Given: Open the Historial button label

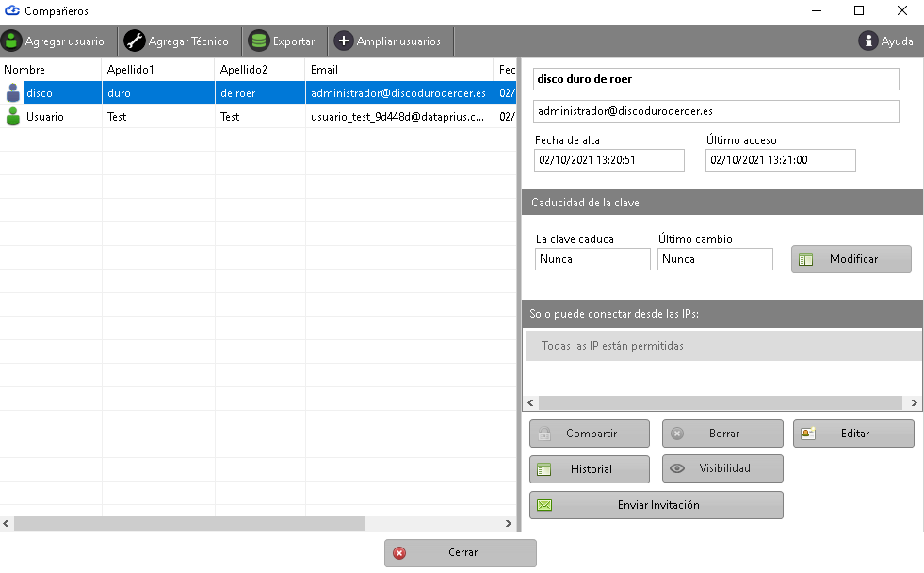Looking at the screenshot, I should pyautogui.click(x=592, y=470).
